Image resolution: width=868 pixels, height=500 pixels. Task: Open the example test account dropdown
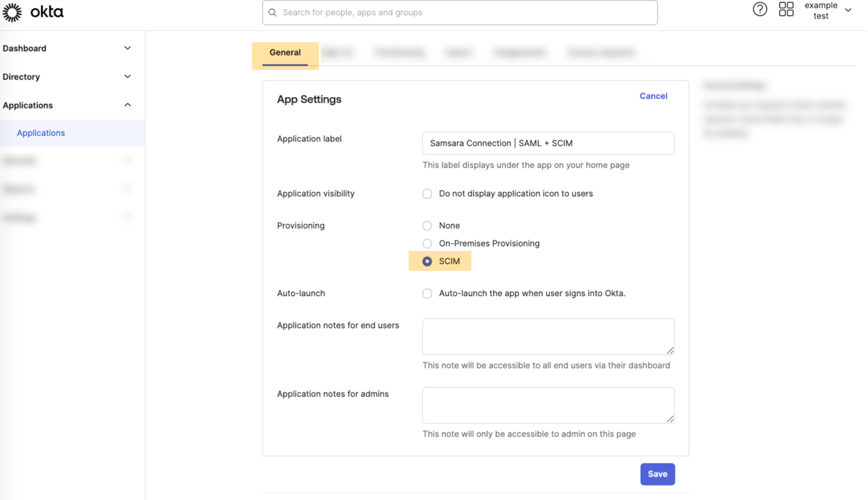click(x=848, y=10)
